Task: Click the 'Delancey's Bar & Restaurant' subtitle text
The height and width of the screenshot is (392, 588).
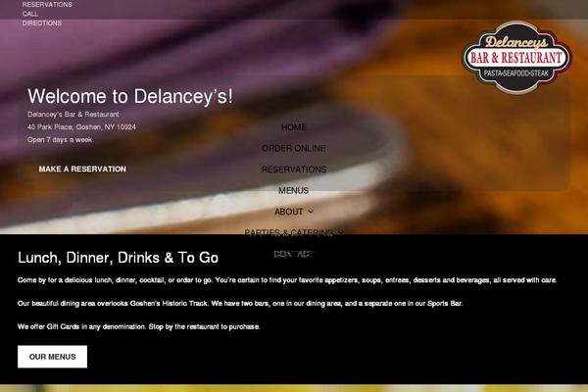Action: click(73, 115)
